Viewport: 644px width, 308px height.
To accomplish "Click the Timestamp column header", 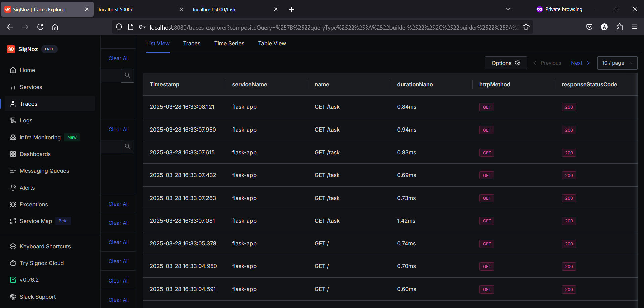I will [x=165, y=84].
